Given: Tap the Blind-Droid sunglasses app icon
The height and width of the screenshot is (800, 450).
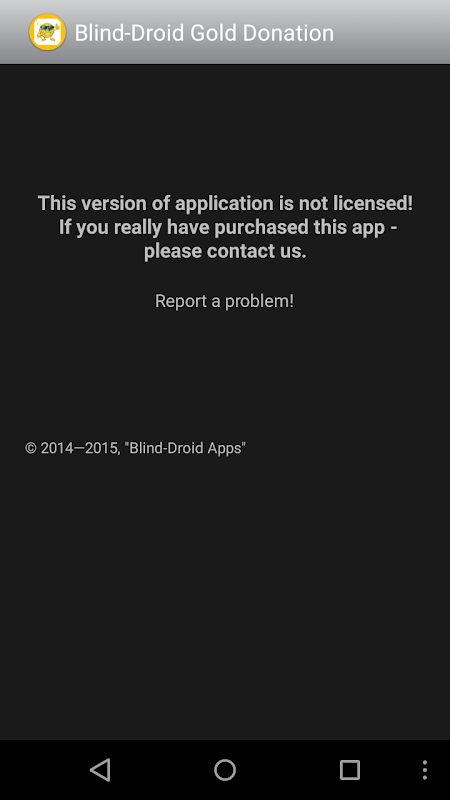Looking at the screenshot, I should (47, 32).
